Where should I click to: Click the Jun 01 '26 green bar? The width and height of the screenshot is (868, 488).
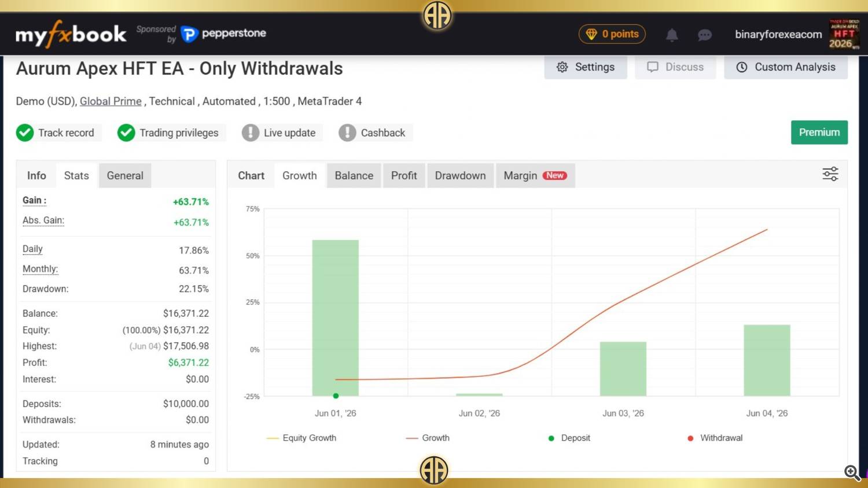tap(336, 318)
